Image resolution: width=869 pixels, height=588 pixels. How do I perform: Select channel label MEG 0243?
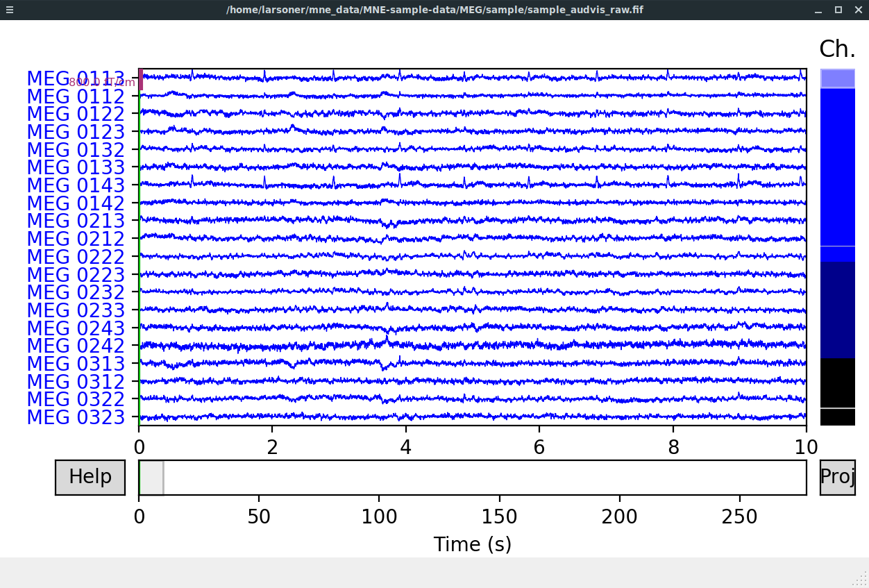click(76, 328)
